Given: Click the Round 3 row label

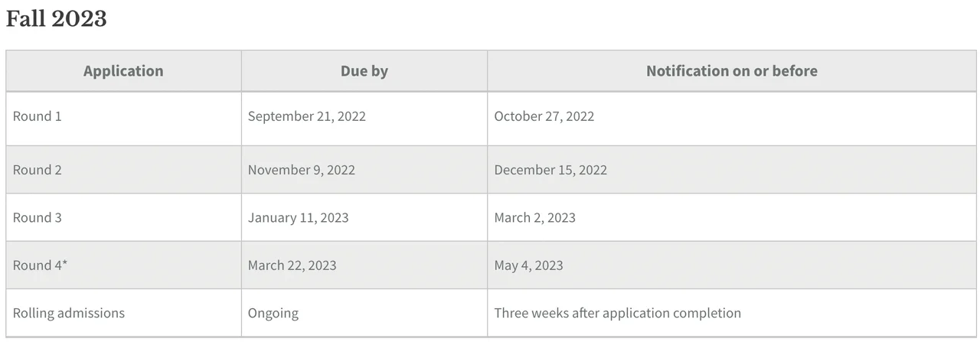Looking at the screenshot, I should click(37, 217).
